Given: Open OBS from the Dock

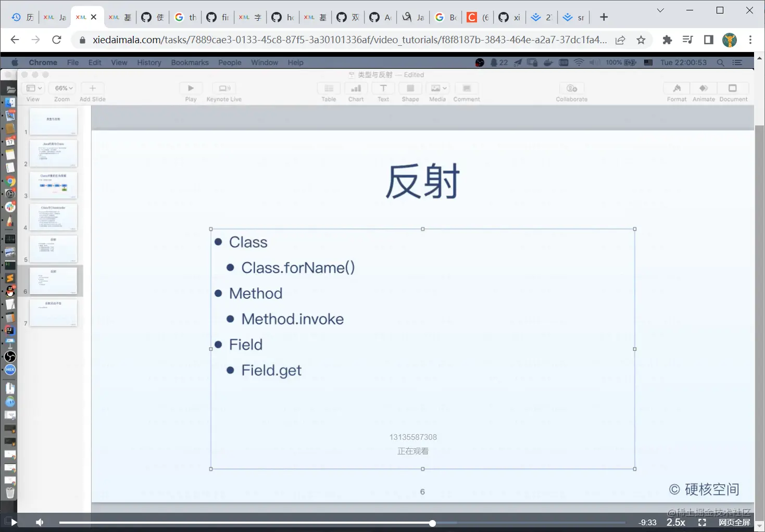Looking at the screenshot, I should point(10,357).
